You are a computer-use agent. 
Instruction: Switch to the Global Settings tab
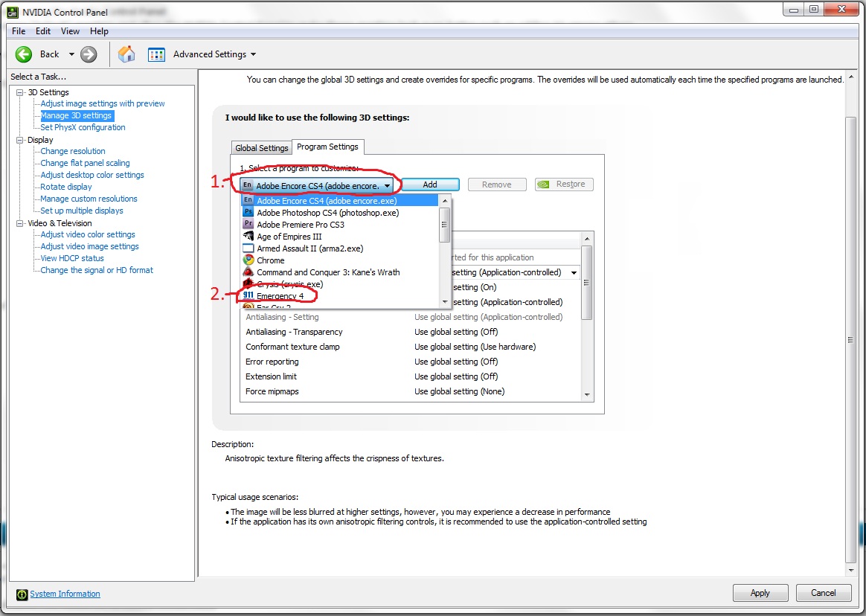[x=262, y=147]
